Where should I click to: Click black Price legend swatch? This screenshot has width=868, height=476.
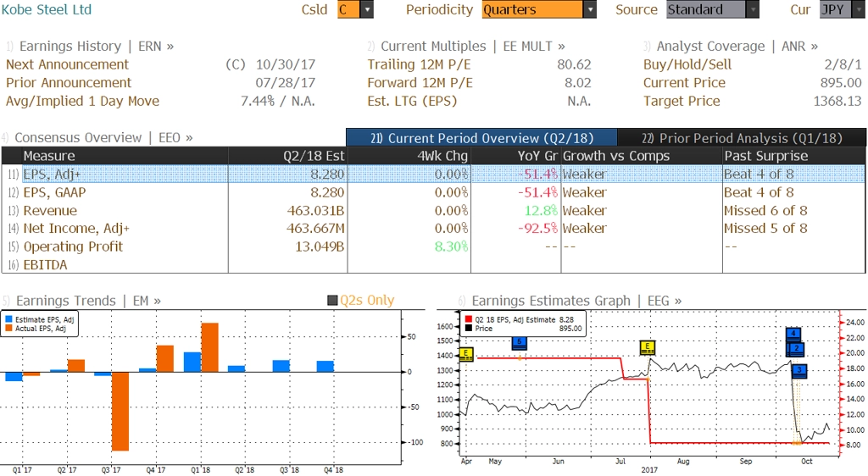(x=468, y=329)
